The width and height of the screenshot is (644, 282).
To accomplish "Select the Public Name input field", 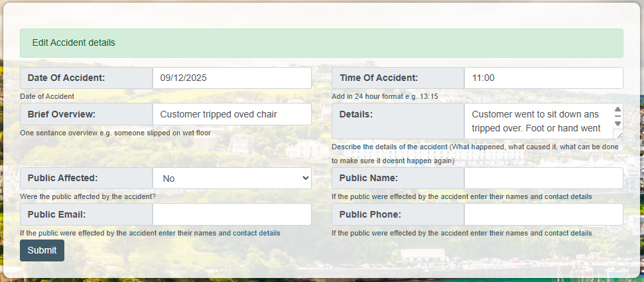I will pos(543,178).
